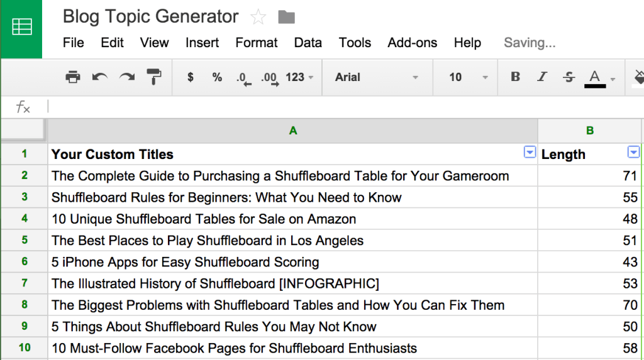This screenshot has width=644, height=360.
Task: Click the 'Length' header cell
Action: click(589, 154)
